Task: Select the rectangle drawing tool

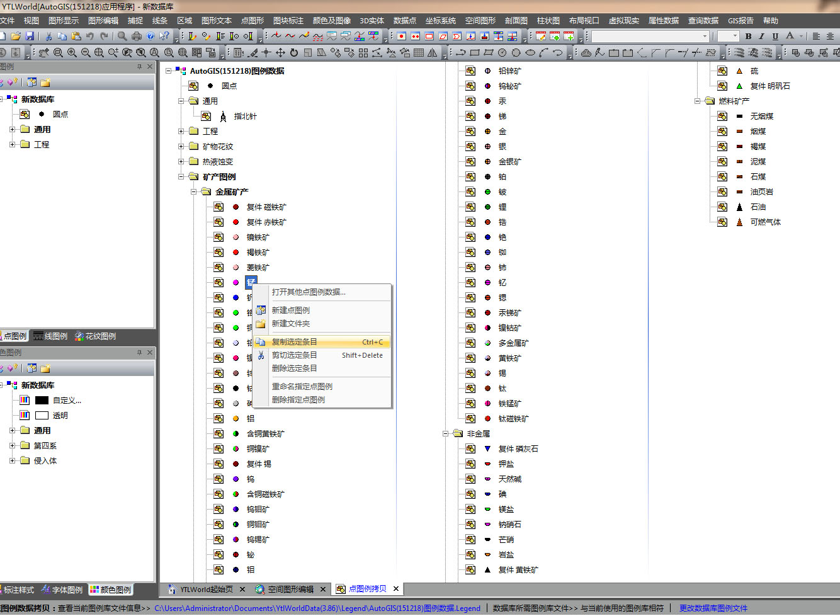Action: 475,52
